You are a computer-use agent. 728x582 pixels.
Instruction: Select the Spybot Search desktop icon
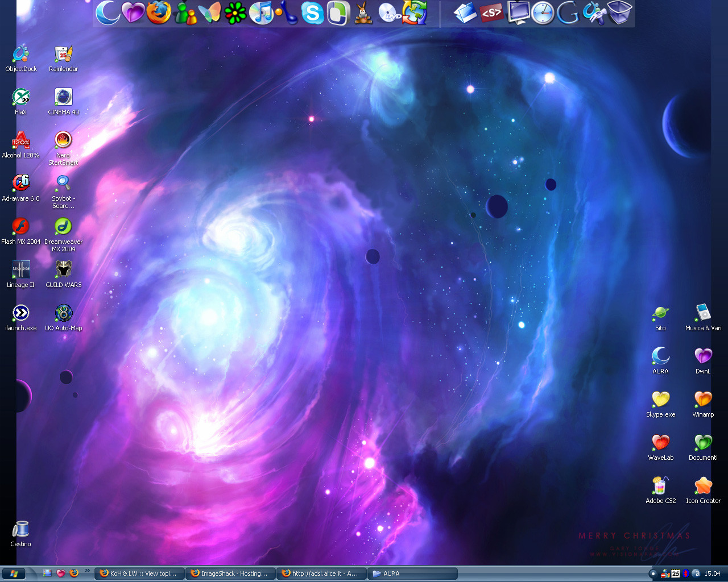[64, 192]
